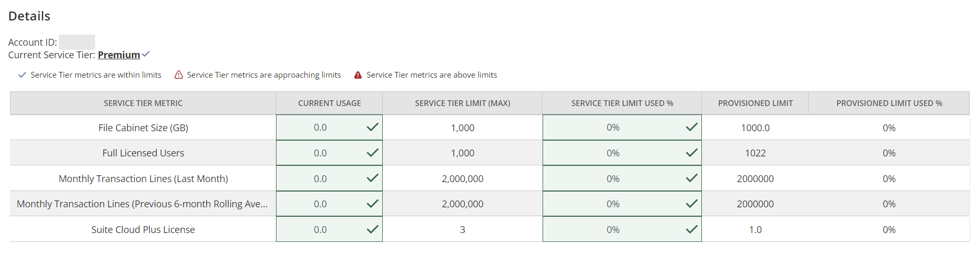This screenshot has height=254, width=980.
Task: Select PROVISIONED LIMIT USED % column header
Action: coord(889,103)
